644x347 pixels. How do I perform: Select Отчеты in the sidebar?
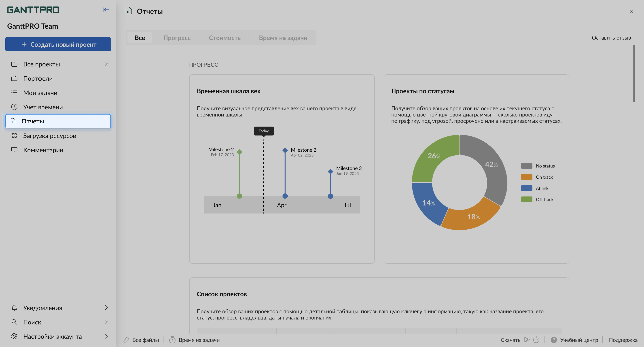58,121
